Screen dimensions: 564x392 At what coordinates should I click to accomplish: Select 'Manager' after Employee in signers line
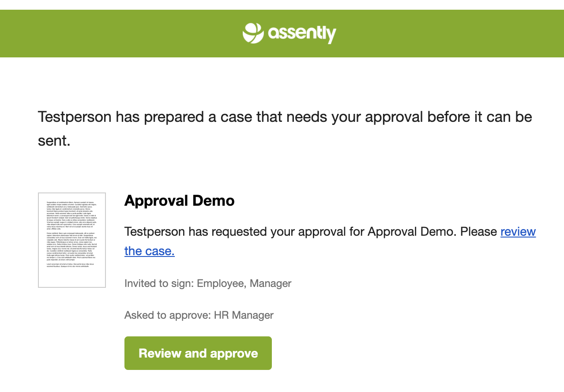point(271,283)
